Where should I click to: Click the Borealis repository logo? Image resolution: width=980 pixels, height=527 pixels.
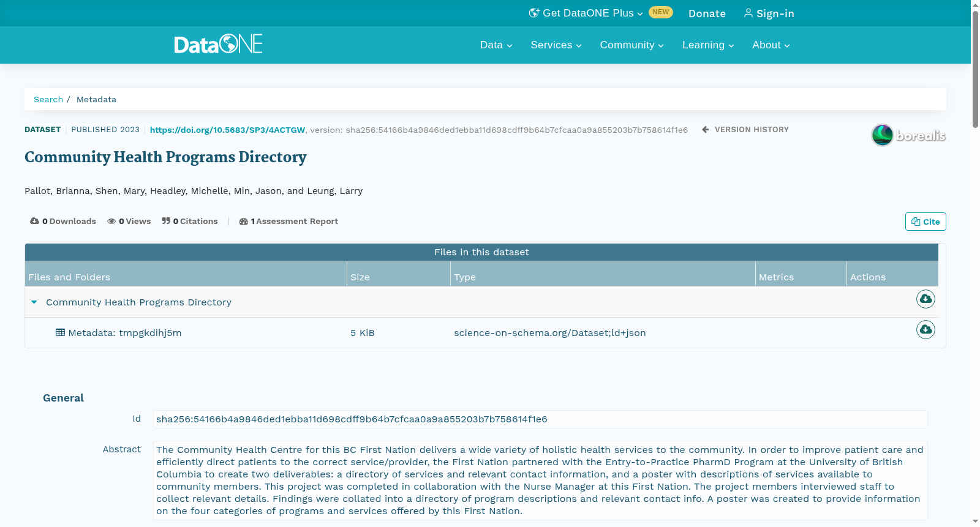(x=908, y=135)
